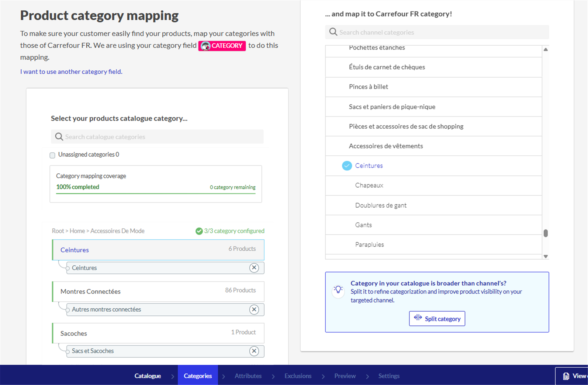This screenshot has height=385, width=588.
Task: Click the lightbulb tip icon
Action: [338, 290]
